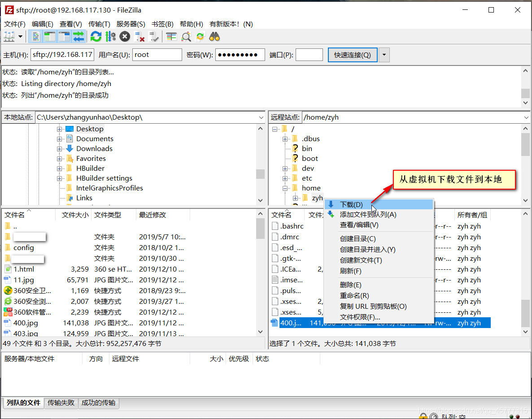This screenshot has width=532, height=419.
Task: Choose 删除(E) from context menu
Action: tap(379, 285)
